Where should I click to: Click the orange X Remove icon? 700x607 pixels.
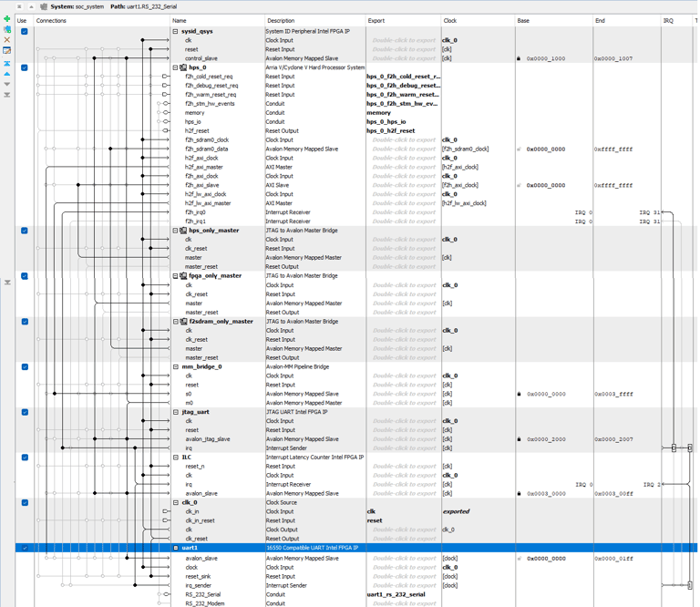click(6, 40)
